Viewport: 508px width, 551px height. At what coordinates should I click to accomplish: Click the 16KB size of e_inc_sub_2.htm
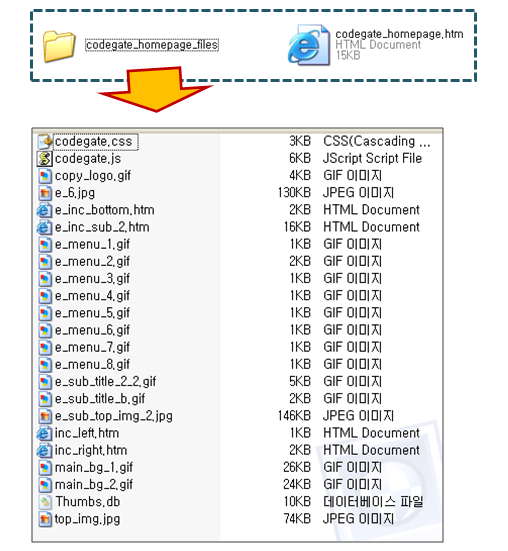pos(298,227)
